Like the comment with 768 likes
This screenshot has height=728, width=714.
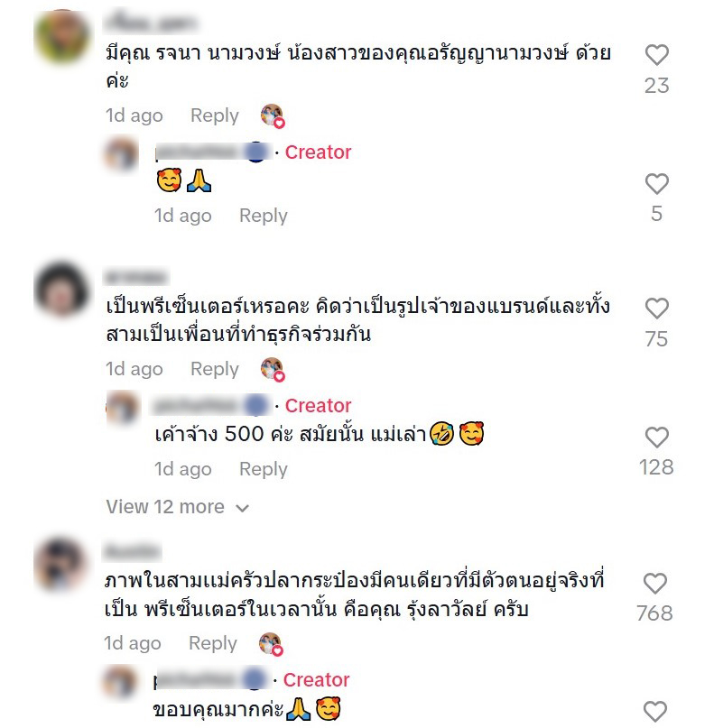(655, 583)
